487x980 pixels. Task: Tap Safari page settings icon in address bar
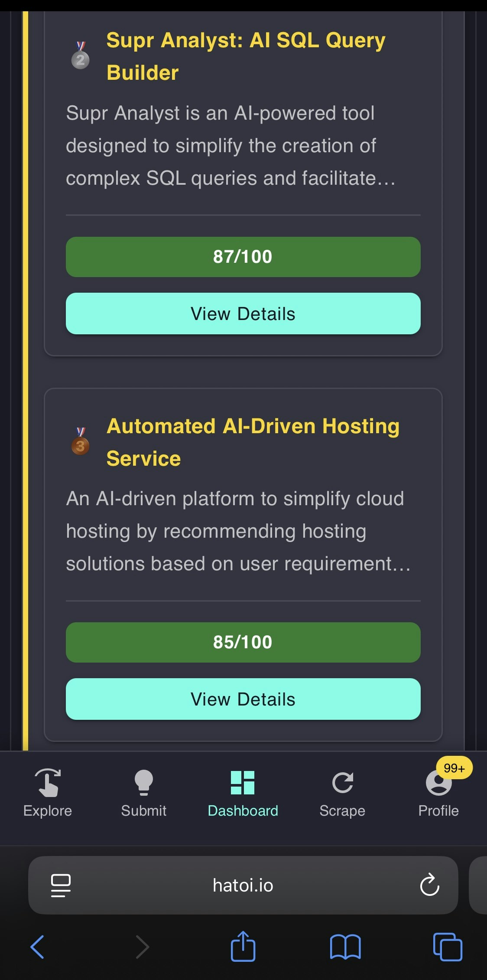coord(61,885)
